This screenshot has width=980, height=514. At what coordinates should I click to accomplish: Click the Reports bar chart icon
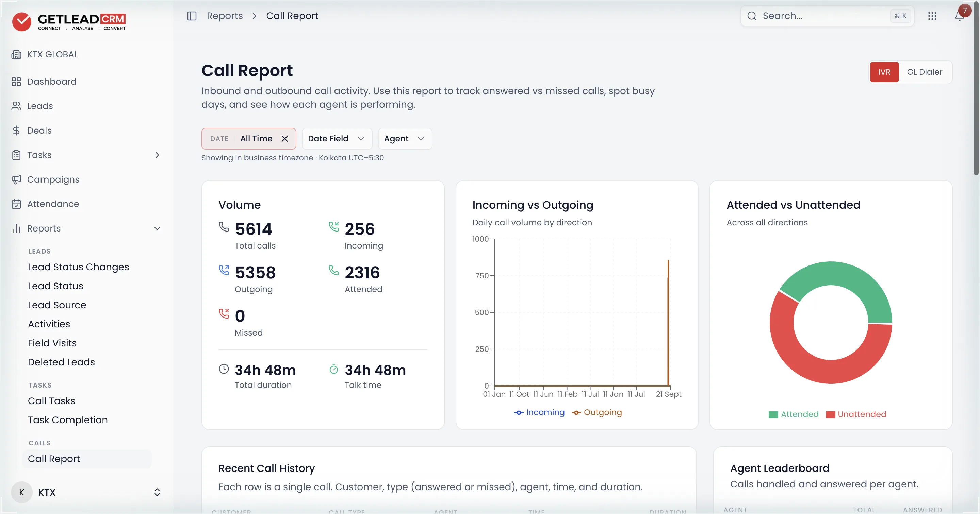16,228
